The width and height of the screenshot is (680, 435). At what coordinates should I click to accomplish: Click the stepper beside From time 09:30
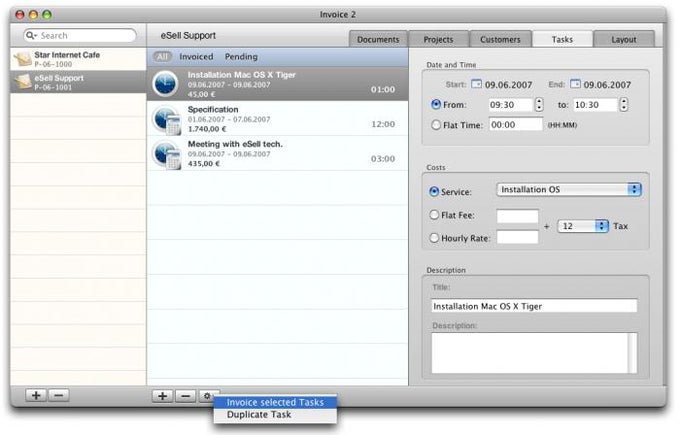point(539,105)
